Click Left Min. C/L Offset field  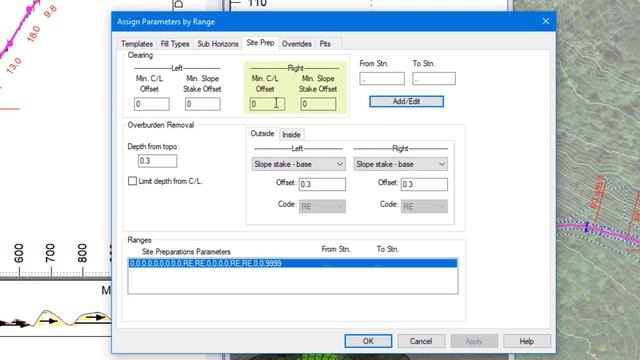pyautogui.click(x=151, y=104)
